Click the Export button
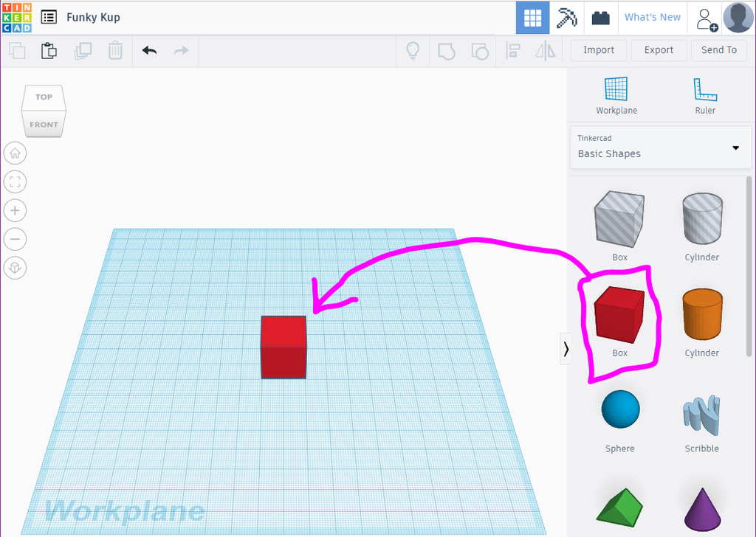Viewport: 756px width, 537px height. coord(659,50)
